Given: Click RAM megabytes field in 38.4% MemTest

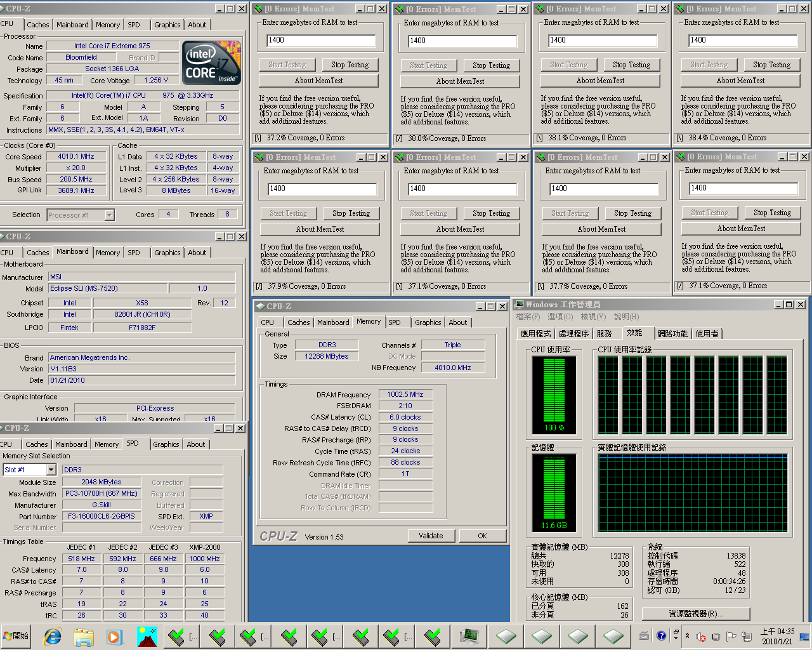Looking at the screenshot, I should click(x=743, y=40).
